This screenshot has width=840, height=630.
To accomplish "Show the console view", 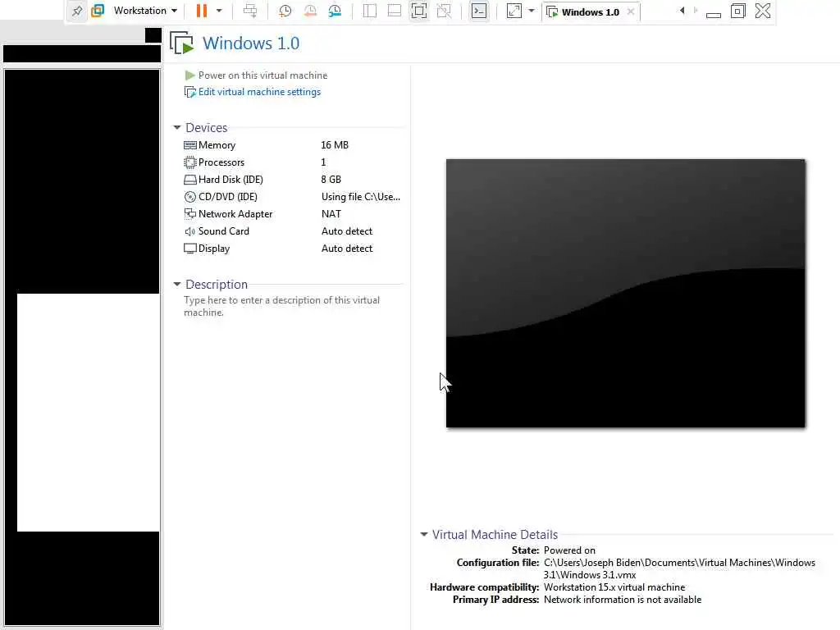I will 479,11.
